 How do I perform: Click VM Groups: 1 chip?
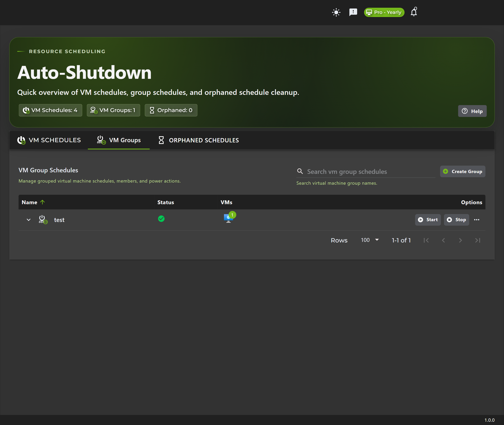(113, 110)
